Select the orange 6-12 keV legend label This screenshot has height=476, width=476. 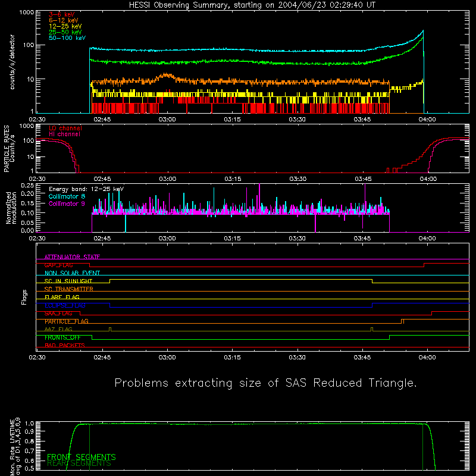tap(64, 20)
